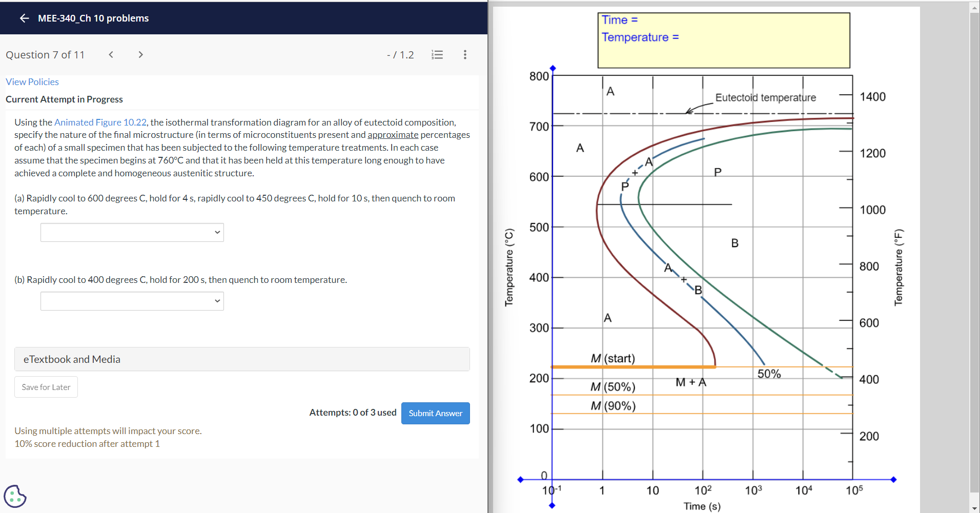Click the Submit Answer button

[x=435, y=413]
